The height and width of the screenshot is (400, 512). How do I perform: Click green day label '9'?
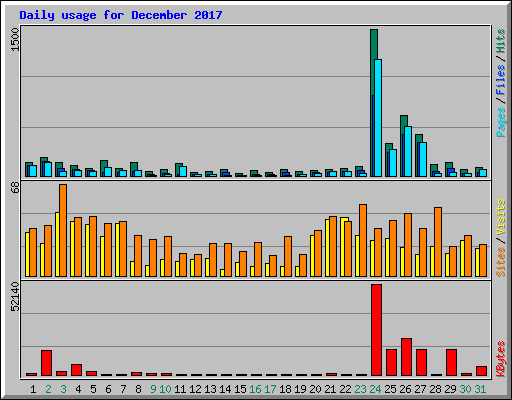[153, 389]
